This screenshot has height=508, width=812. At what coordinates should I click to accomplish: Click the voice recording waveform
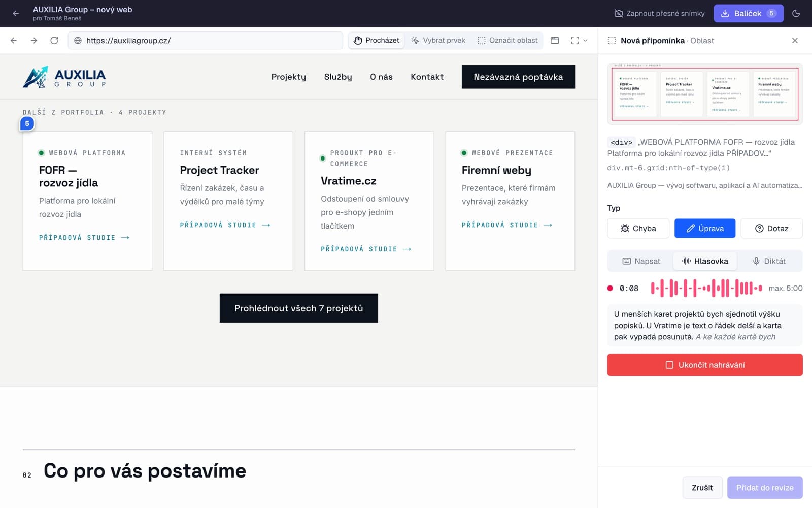coord(706,288)
